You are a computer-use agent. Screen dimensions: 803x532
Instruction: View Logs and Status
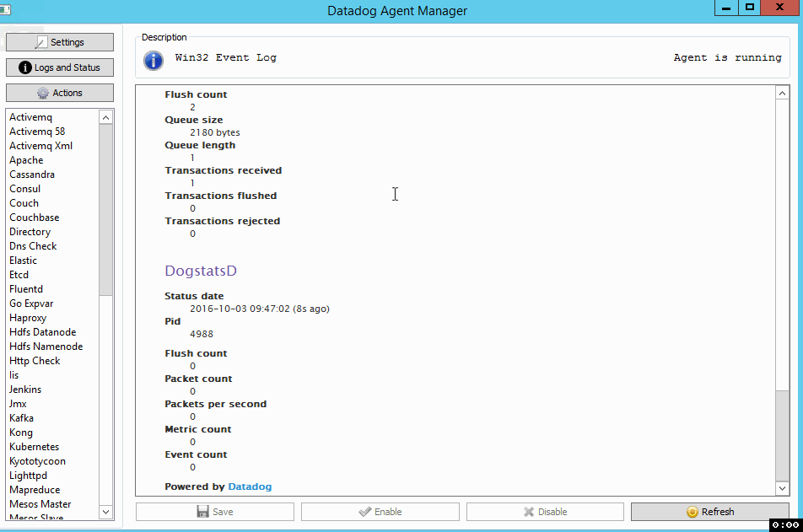coord(59,67)
